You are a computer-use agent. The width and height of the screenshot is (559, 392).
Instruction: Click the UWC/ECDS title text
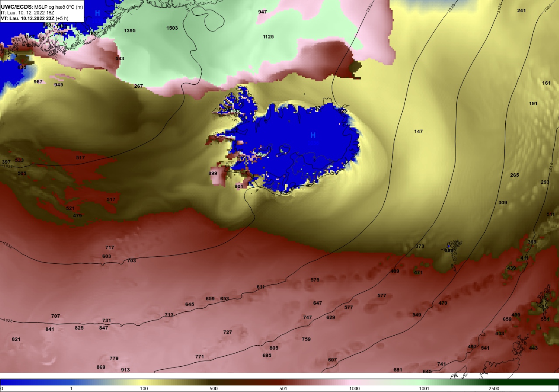[16, 7]
